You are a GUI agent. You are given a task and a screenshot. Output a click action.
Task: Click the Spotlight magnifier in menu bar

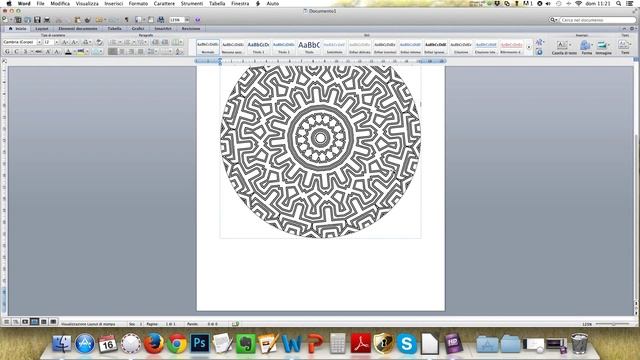pyautogui.click(x=619, y=3)
